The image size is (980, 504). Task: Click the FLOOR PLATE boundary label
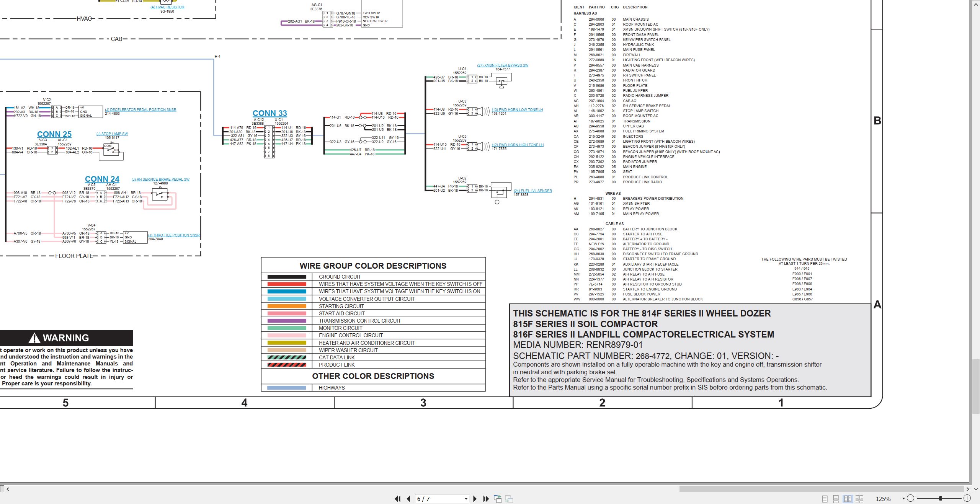[74, 256]
